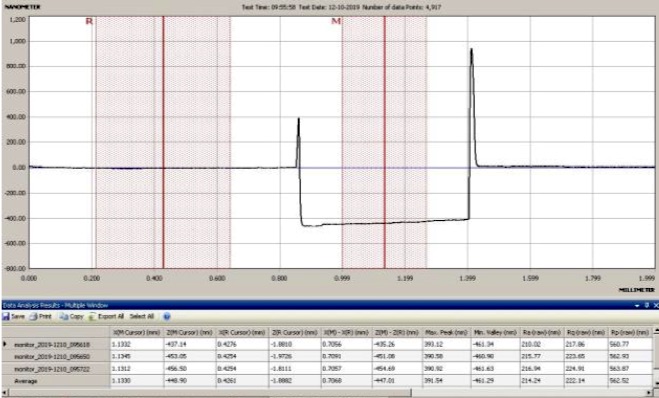The width and height of the screenshot is (659, 398).
Task: Print the analysis results table
Action: [x=40, y=316]
